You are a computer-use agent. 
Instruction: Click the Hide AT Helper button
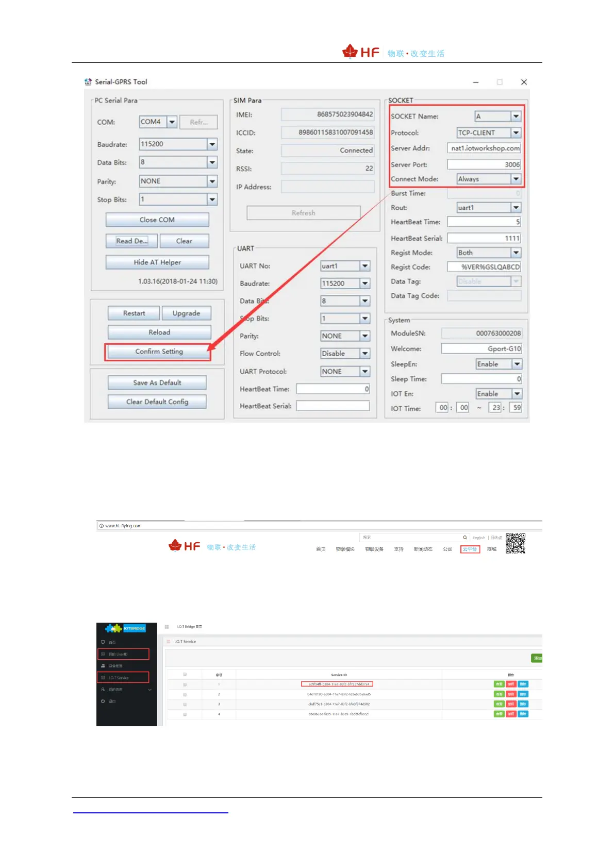[157, 262]
